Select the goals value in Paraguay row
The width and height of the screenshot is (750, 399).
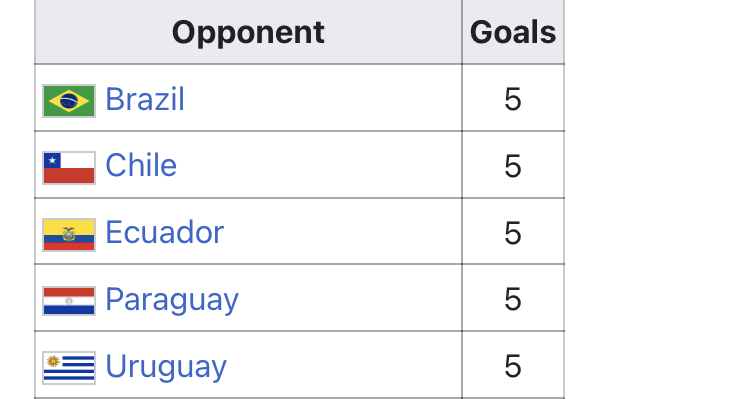(513, 299)
